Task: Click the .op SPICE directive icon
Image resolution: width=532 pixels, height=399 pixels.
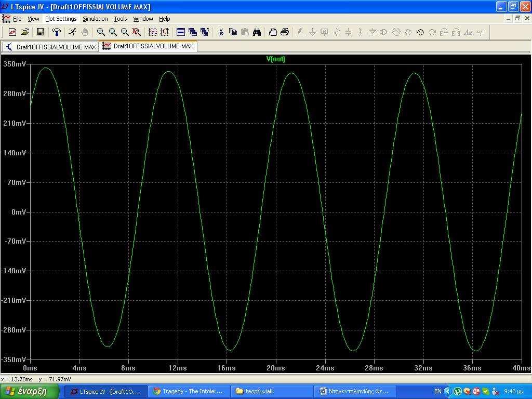Action: click(x=480, y=32)
